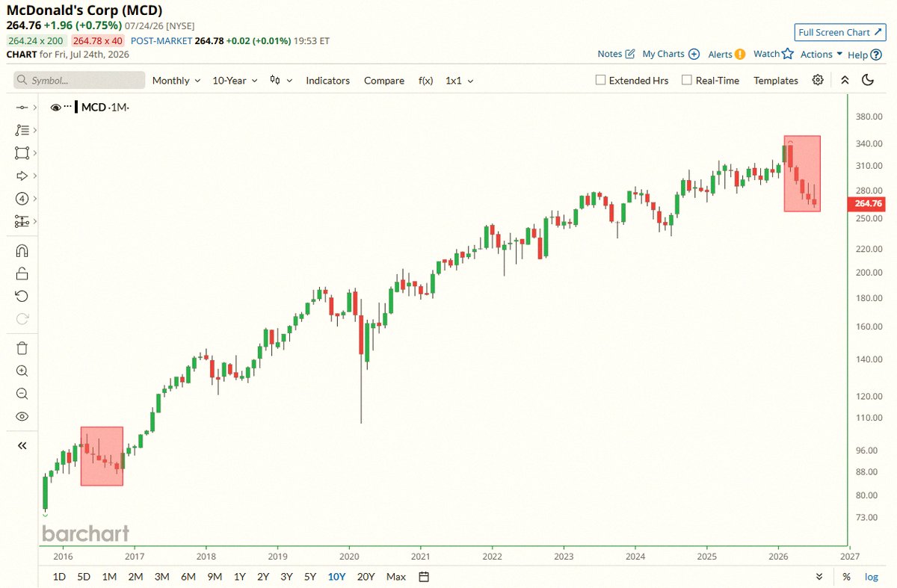The height and width of the screenshot is (588, 897).
Task: Select the 1D range tab
Action: tap(60, 577)
